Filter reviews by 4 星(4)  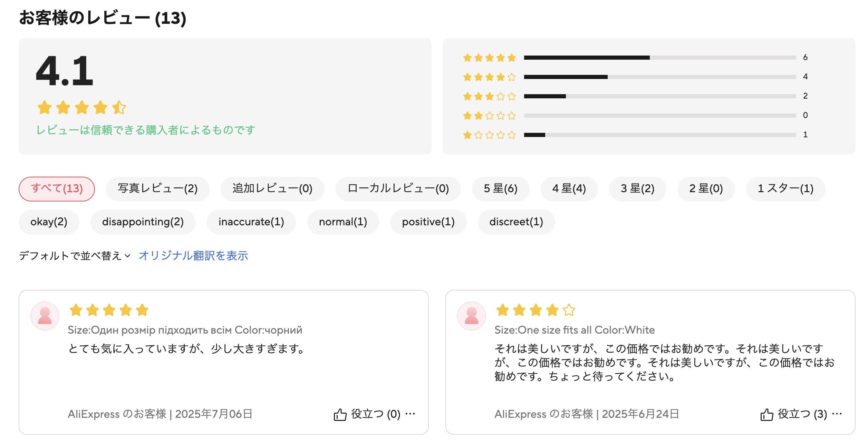coord(569,189)
